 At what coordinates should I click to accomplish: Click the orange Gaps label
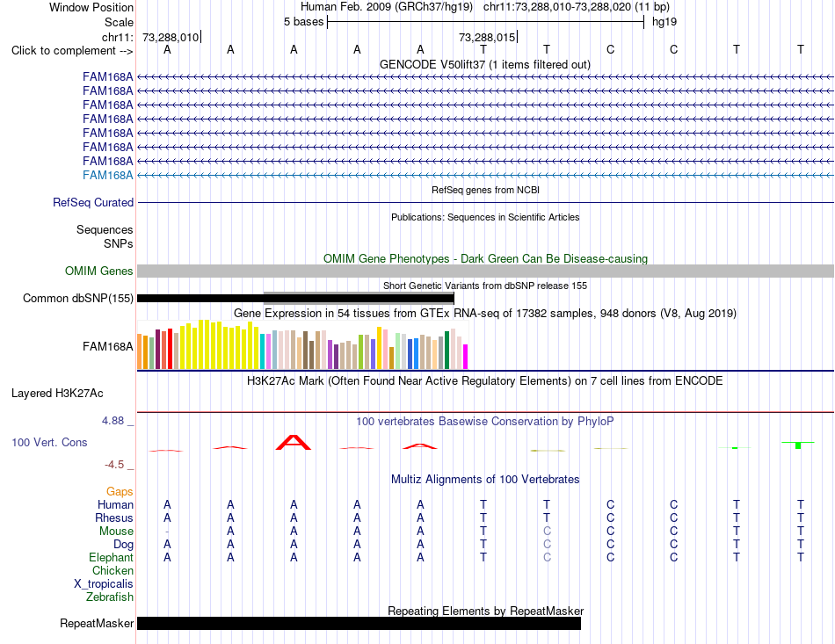[120, 491]
